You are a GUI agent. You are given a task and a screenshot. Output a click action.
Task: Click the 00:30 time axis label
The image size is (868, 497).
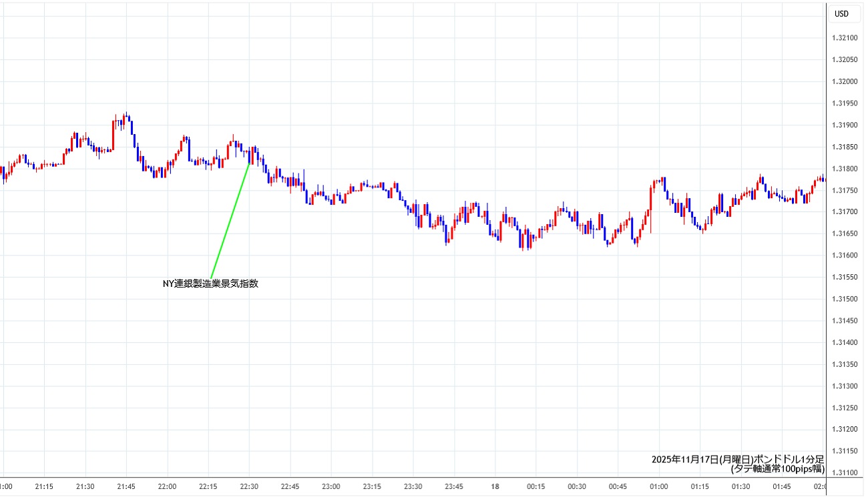click(x=577, y=486)
